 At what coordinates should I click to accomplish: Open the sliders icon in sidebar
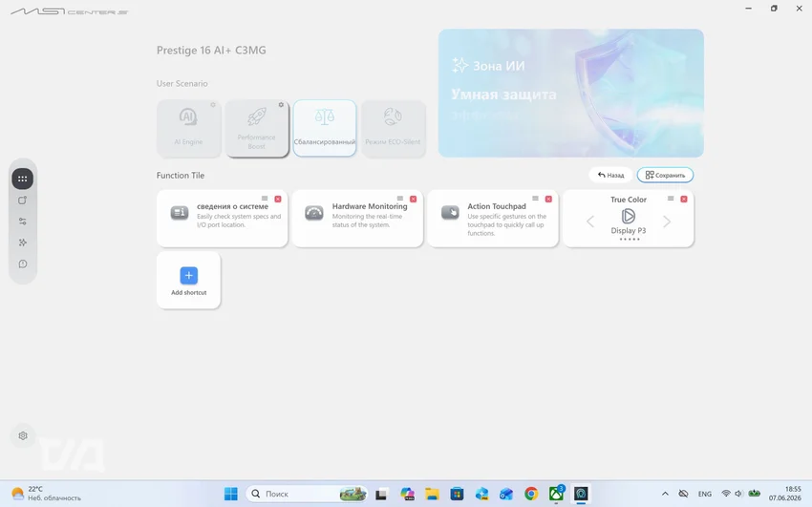22,222
